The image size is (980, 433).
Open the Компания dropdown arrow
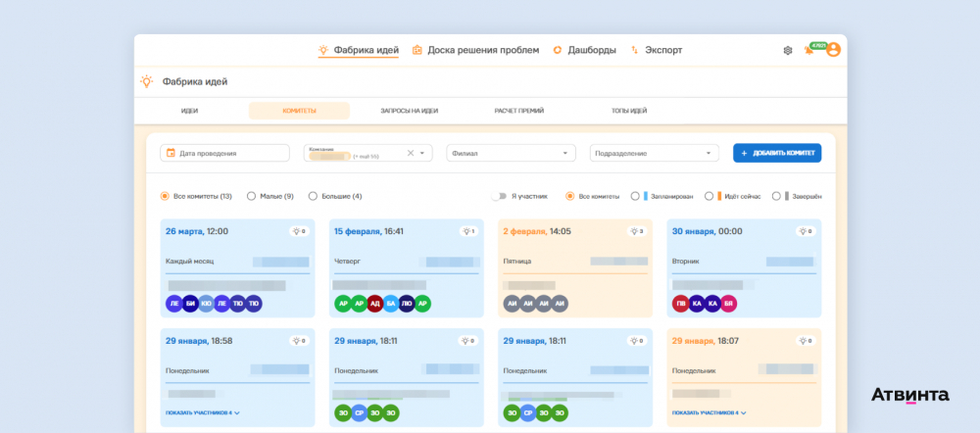coord(421,153)
